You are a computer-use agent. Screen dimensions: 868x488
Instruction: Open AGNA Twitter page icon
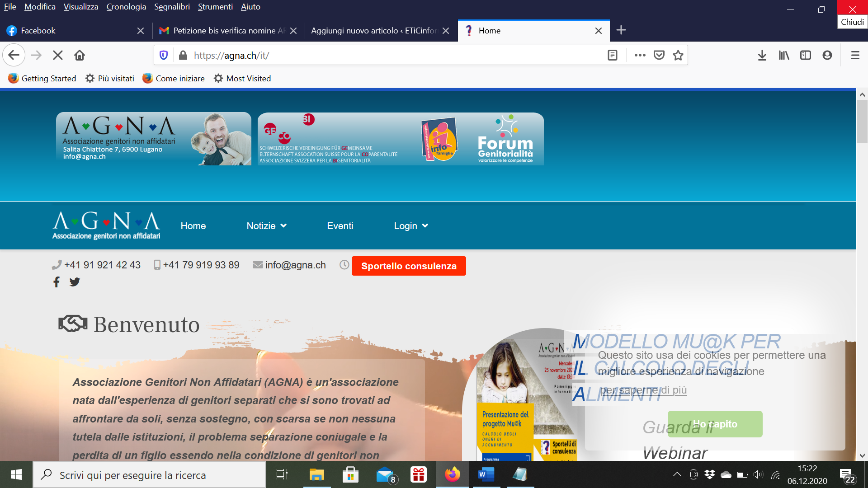point(75,282)
